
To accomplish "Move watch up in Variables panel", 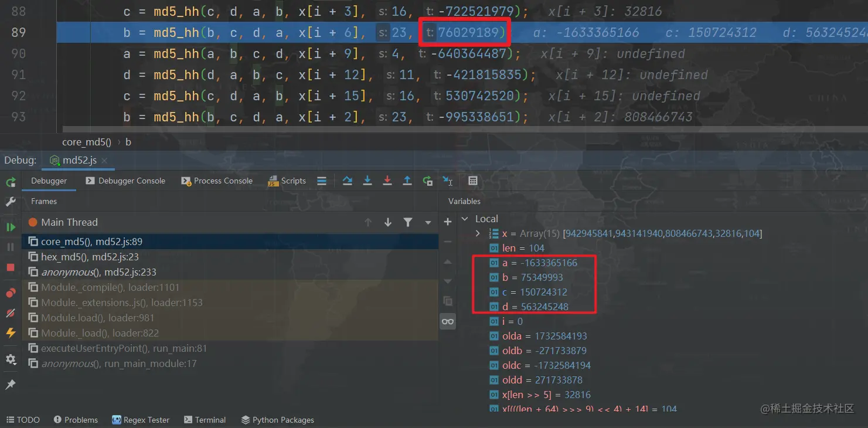I will point(448,261).
